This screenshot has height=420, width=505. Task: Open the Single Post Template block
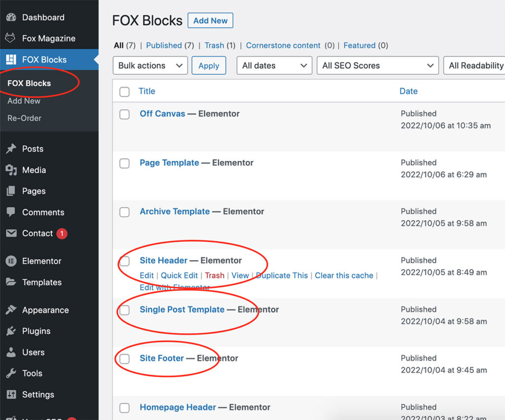(182, 309)
